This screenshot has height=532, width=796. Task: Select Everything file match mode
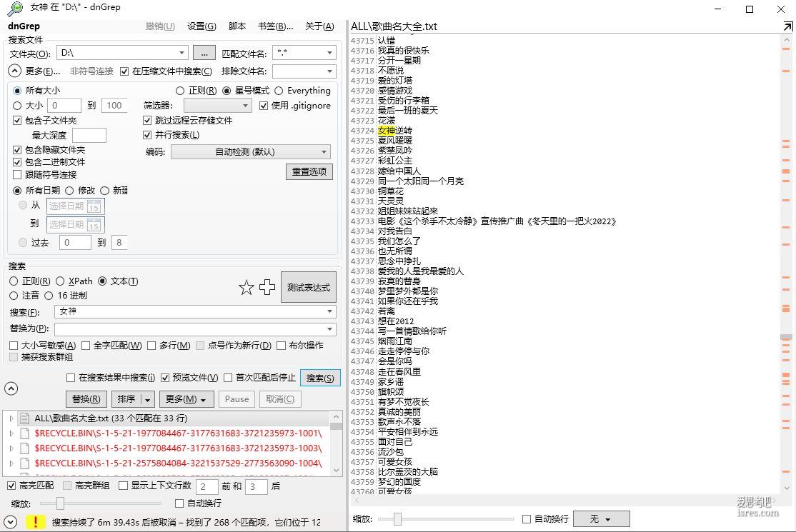[279, 90]
